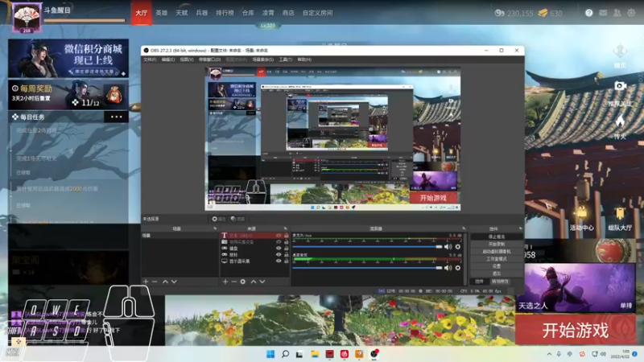The height and width of the screenshot is (362, 644).
Task: Move source up in OBS sources panel
Action: (254, 282)
